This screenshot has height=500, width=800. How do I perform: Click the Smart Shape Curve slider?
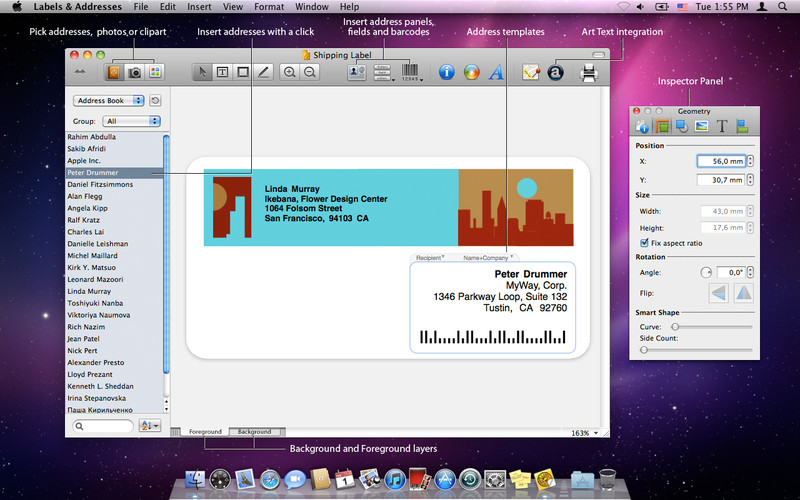click(713, 327)
